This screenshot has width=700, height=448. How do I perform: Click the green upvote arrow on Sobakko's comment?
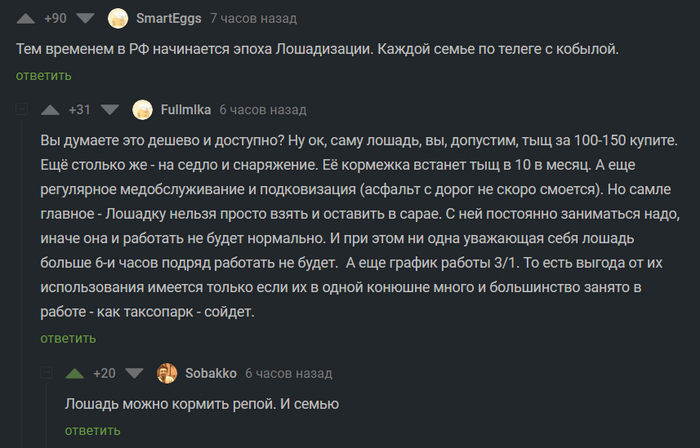pos(74,373)
